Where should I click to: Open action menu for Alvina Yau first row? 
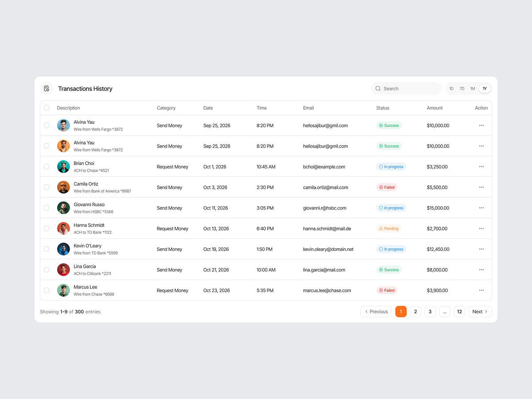(481, 125)
